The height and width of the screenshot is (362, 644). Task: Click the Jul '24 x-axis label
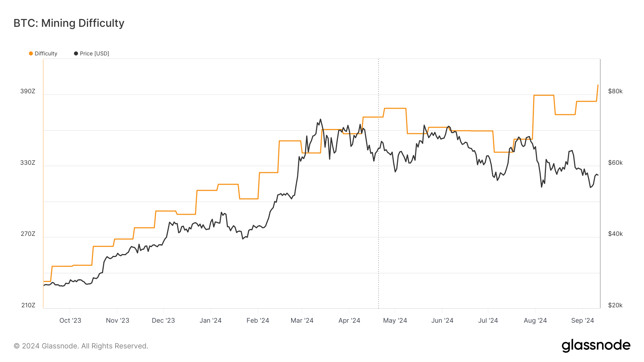[488, 321]
